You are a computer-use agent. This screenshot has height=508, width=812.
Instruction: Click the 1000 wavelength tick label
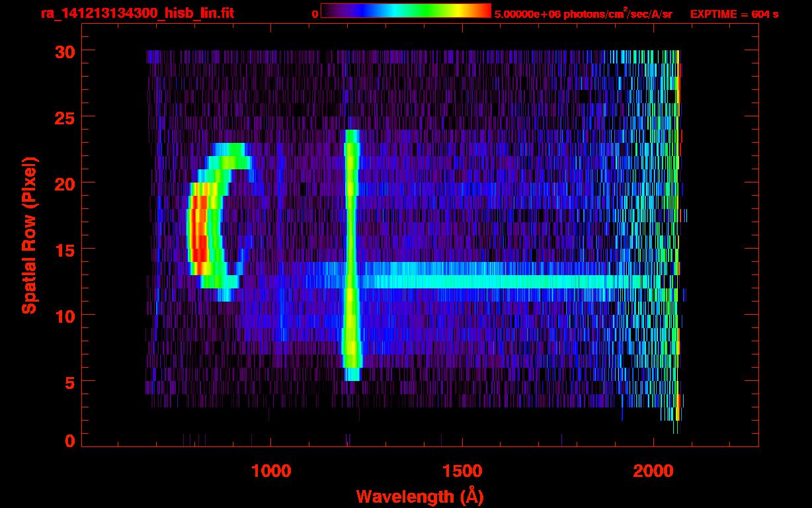point(271,471)
